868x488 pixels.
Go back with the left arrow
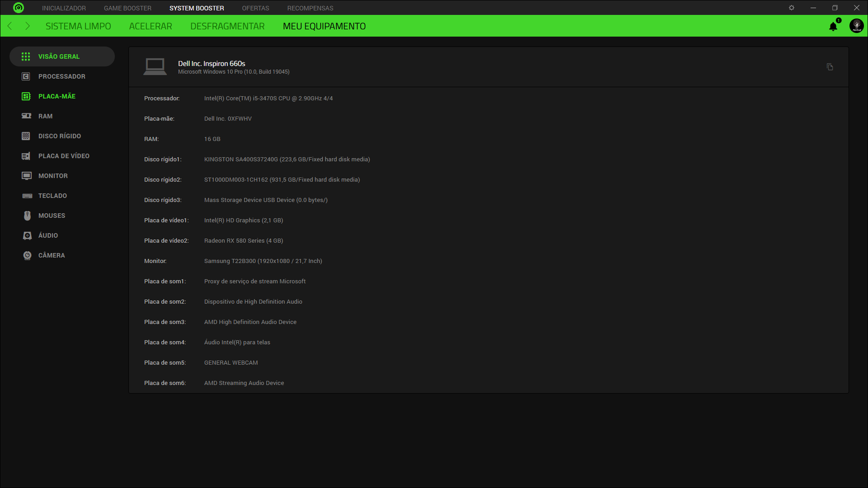(9, 26)
